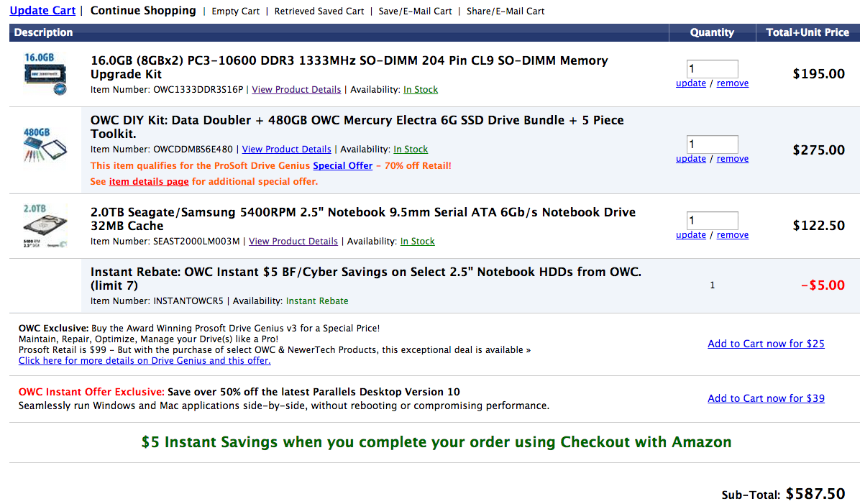Click the 2.0TB Seagate/Samsung drive title

click(x=363, y=219)
